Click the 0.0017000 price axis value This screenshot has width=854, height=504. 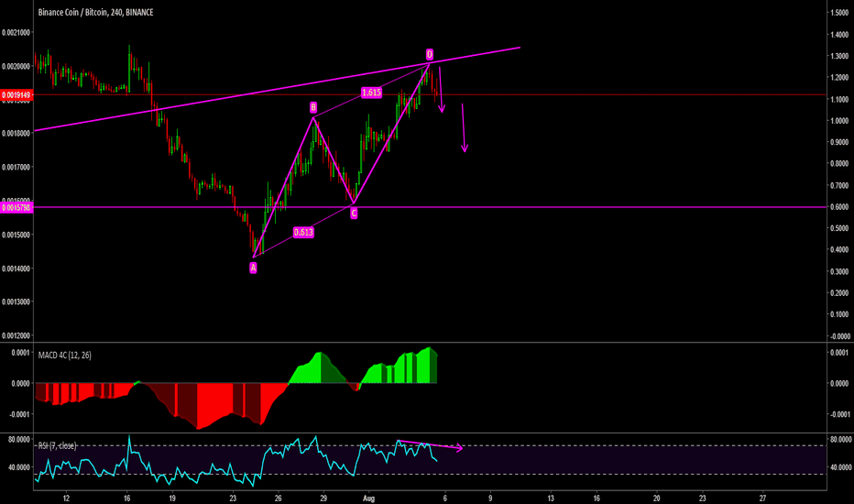[x=16, y=168]
